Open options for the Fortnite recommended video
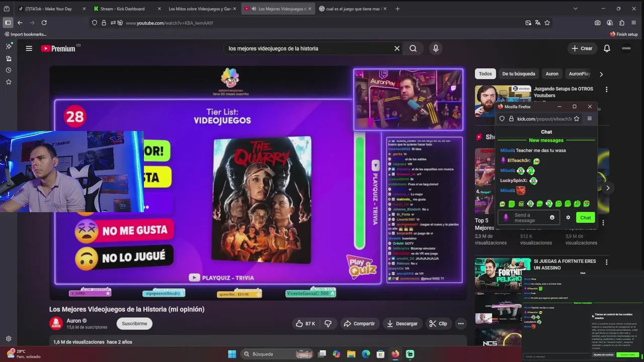 (x=606, y=262)
